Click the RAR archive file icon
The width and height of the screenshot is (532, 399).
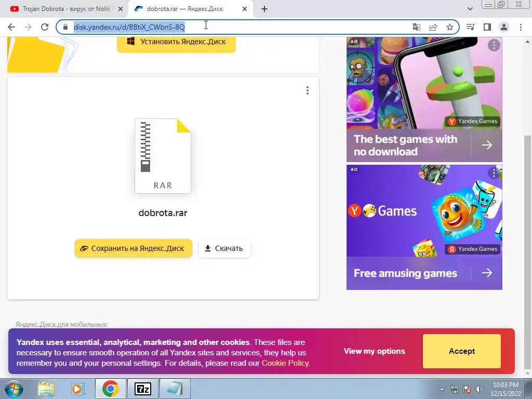163,156
